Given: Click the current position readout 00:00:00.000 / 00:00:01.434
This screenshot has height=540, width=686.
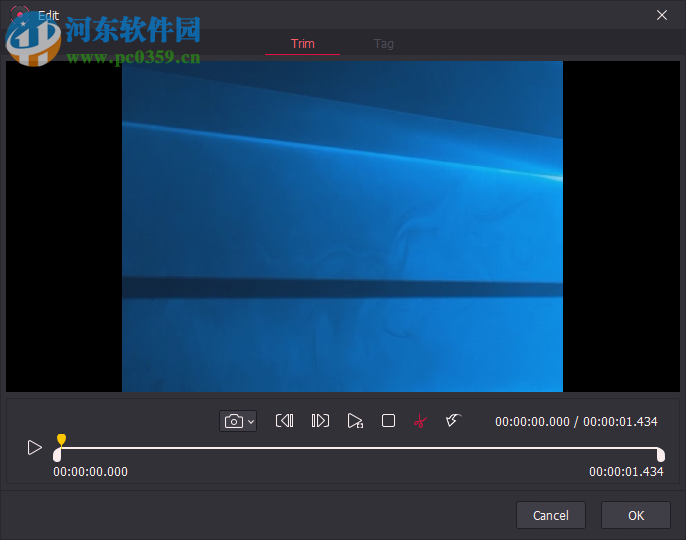Looking at the screenshot, I should point(576,421).
